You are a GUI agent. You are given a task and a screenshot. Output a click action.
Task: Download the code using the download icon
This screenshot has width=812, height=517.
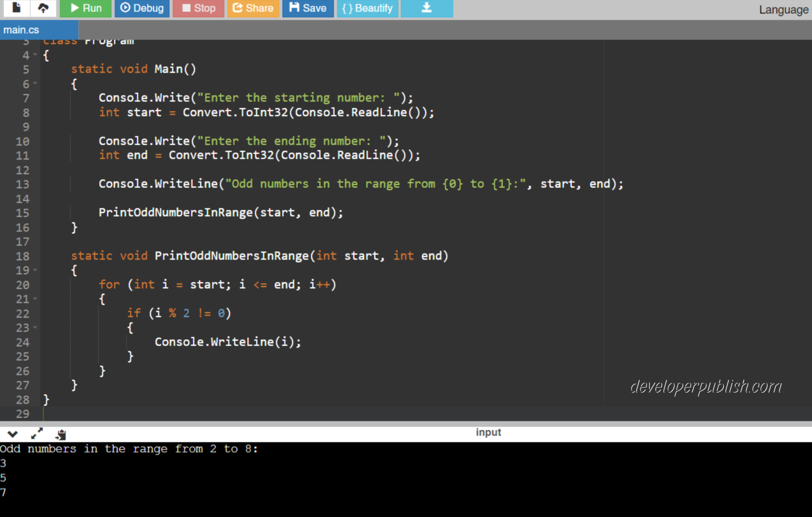[426, 8]
